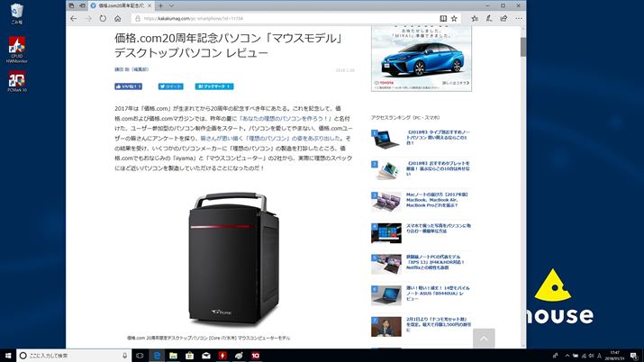Open the Recycle Bin on desktop
The height and width of the screenshot is (362, 644).
15,14
